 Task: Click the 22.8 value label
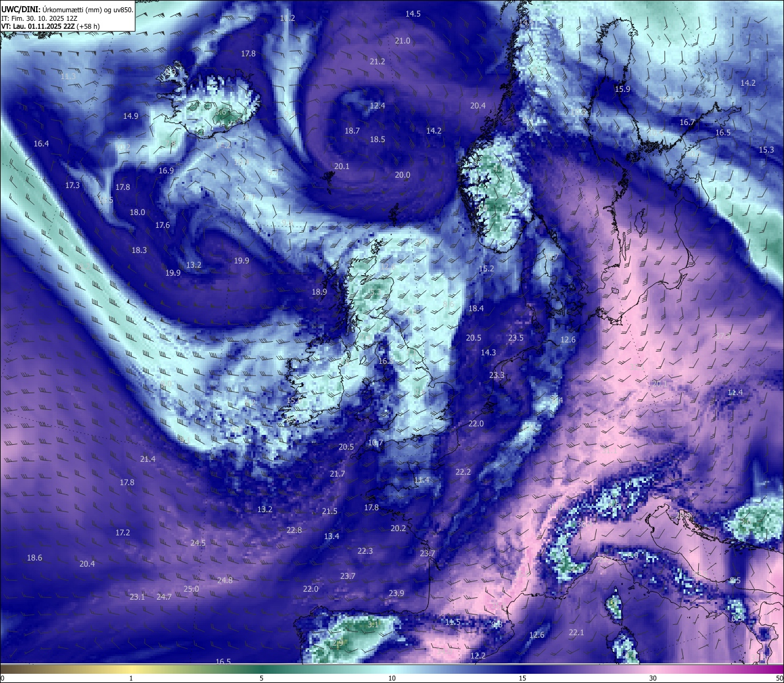point(294,530)
